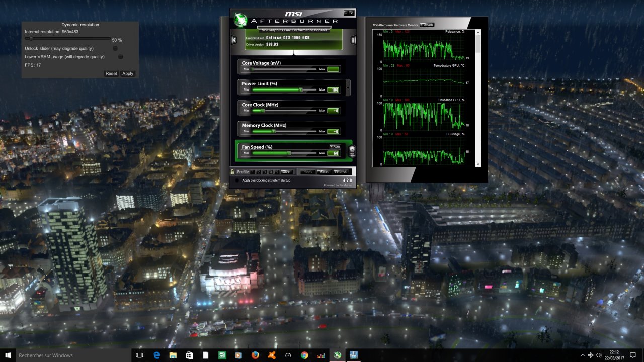The image size is (644, 362).
Task: Click the Fan Speed value field
Action: tap(333, 153)
